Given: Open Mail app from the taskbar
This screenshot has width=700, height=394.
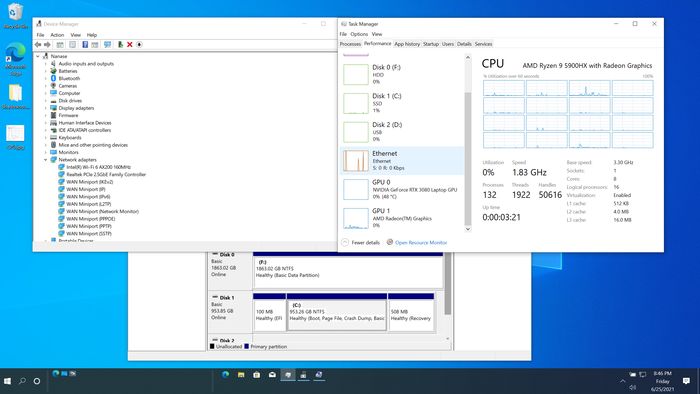Looking at the screenshot, I should [x=272, y=375].
